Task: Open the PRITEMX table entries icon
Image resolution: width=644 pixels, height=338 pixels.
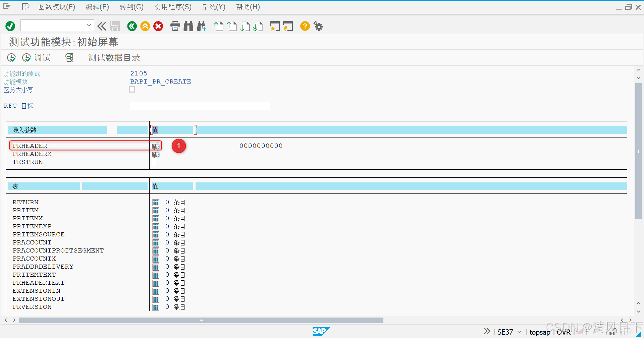Action: pyautogui.click(x=156, y=219)
